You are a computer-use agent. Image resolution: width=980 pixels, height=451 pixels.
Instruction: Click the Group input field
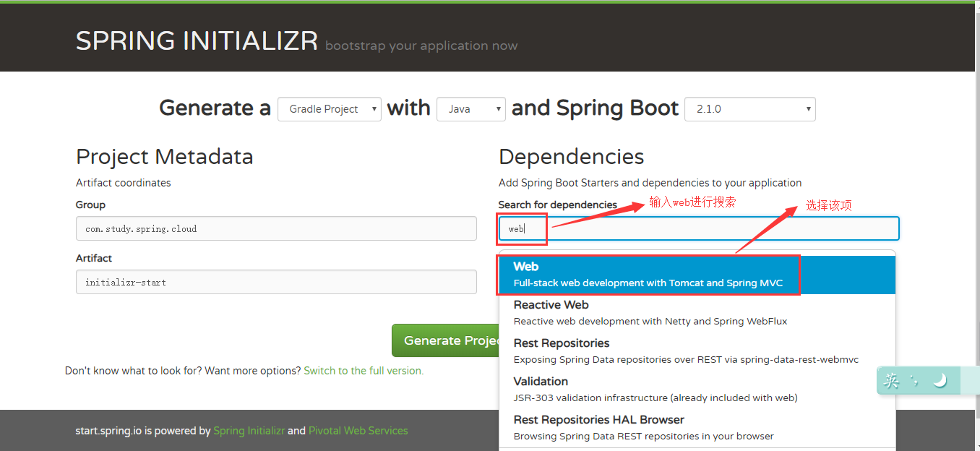click(276, 228)
